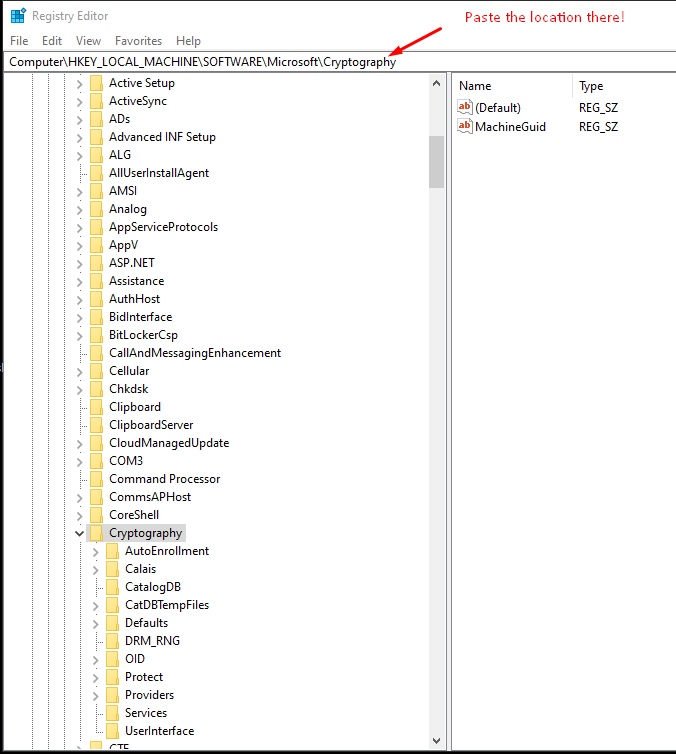Open the Favorites menu
This screenshot has height=754, width=676.
pos(138,41)
